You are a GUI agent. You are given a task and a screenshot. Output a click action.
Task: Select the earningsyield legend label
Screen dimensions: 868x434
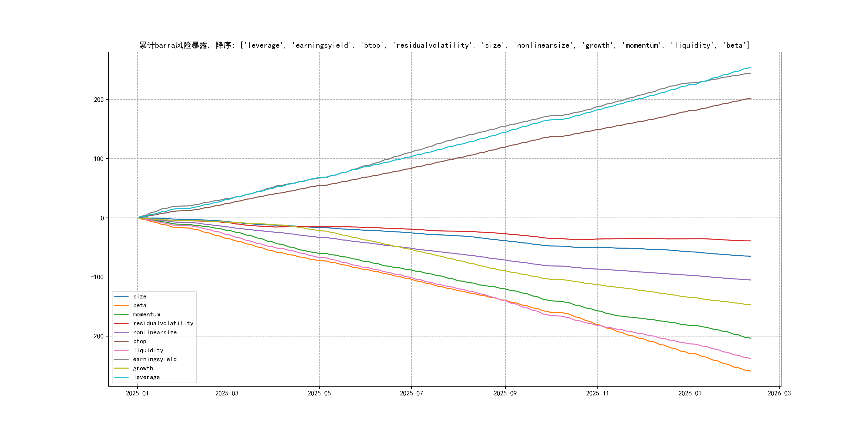pyautogui.click(x=155, y=359)
